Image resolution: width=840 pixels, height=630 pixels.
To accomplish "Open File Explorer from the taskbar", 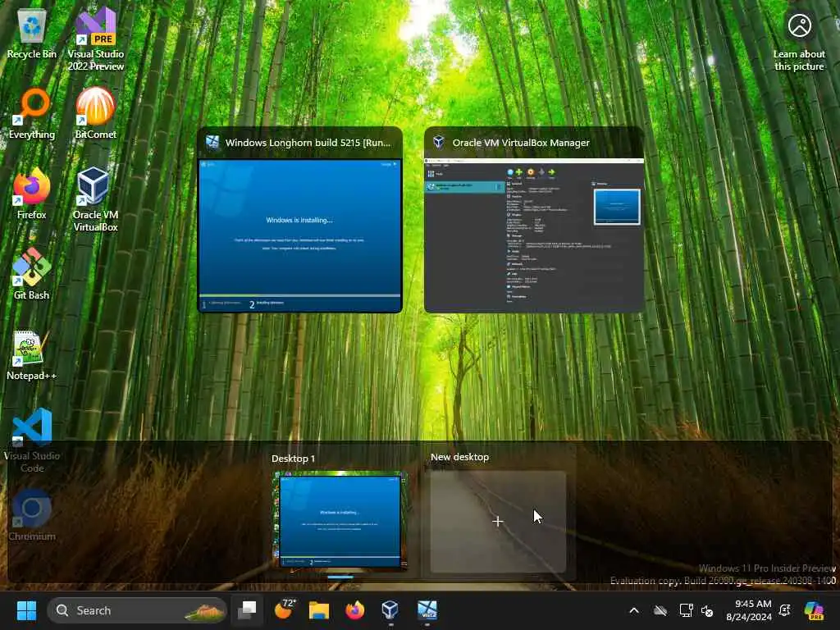I will [x=319, y=610].
